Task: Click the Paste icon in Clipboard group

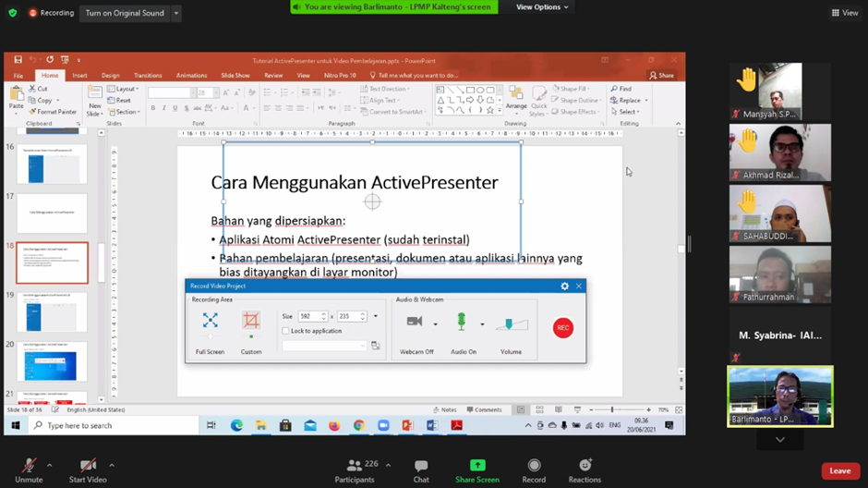Action: [x=17, y=94]
